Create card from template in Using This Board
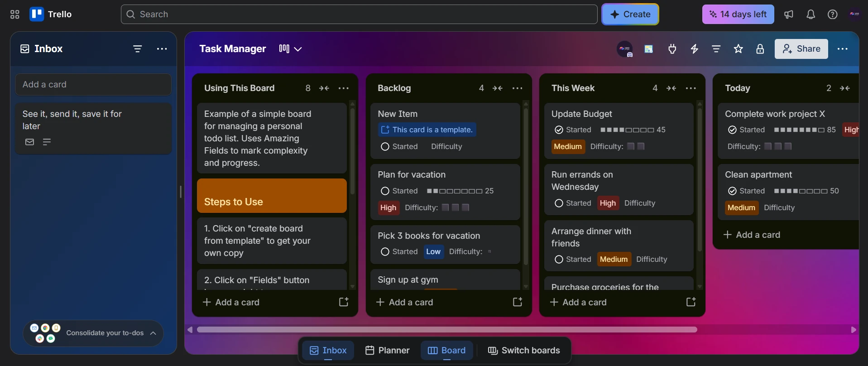 tap(344, 302)
